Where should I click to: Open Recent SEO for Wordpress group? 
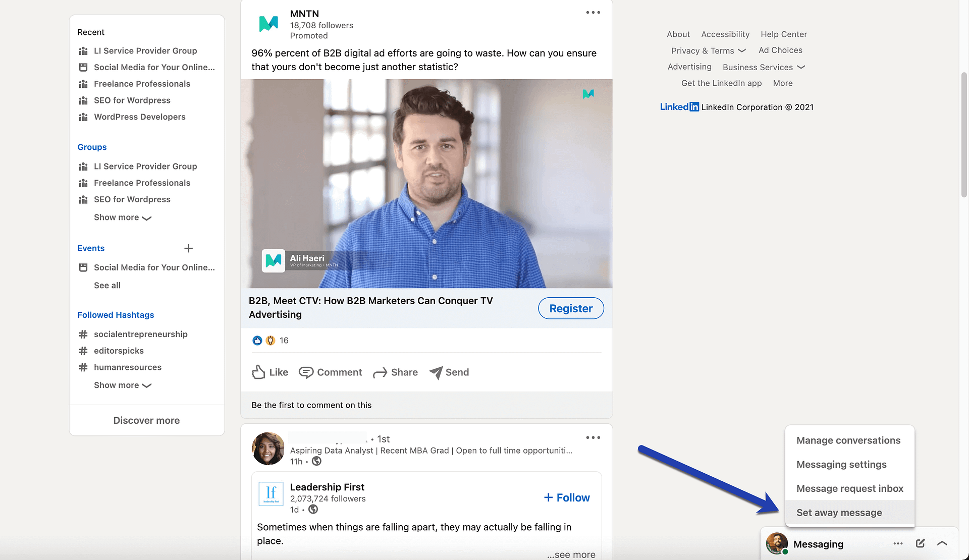[x=132, y=100]
